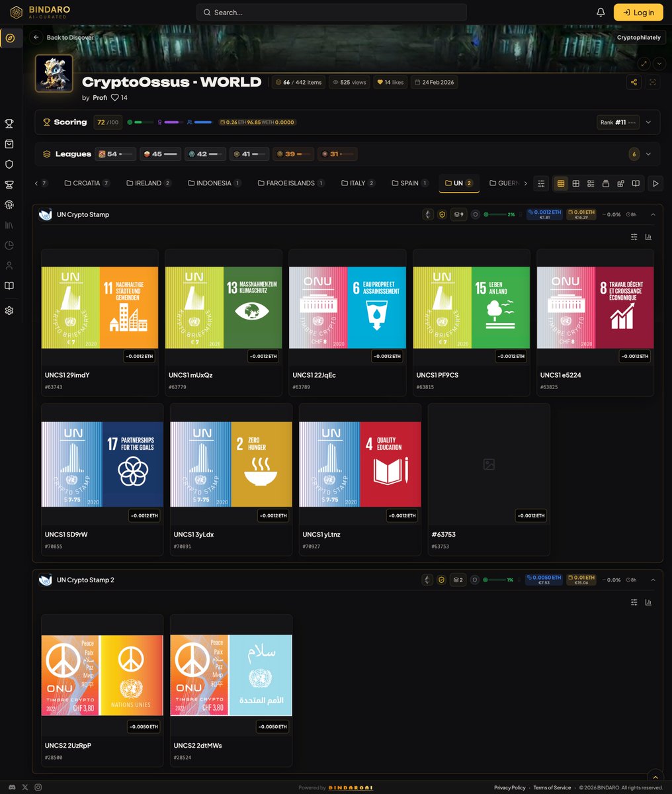Open the banner dropdown chevron
This screenshot has height=794, width=672.
coord(659,64)
